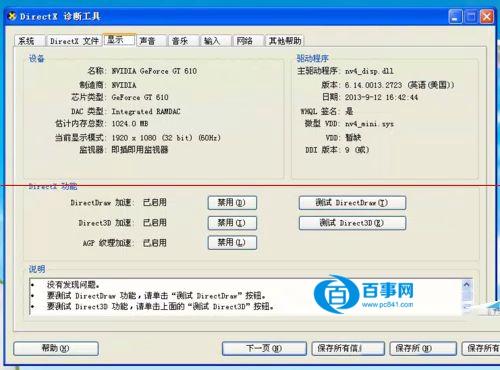This screenshot has width=500, height=370.
Task: Click the 保存所有信息 button
Action: [x=348, y=348]
